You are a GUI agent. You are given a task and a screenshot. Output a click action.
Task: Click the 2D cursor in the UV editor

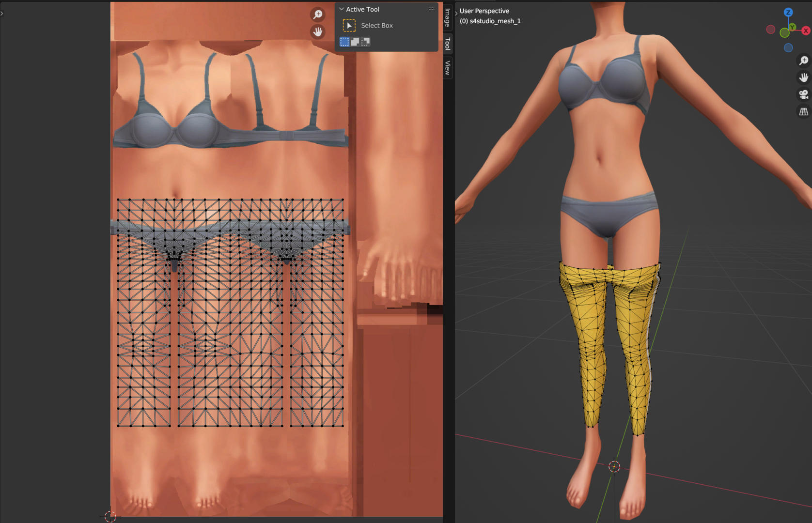pyautogui.click(x=110, y=516)
